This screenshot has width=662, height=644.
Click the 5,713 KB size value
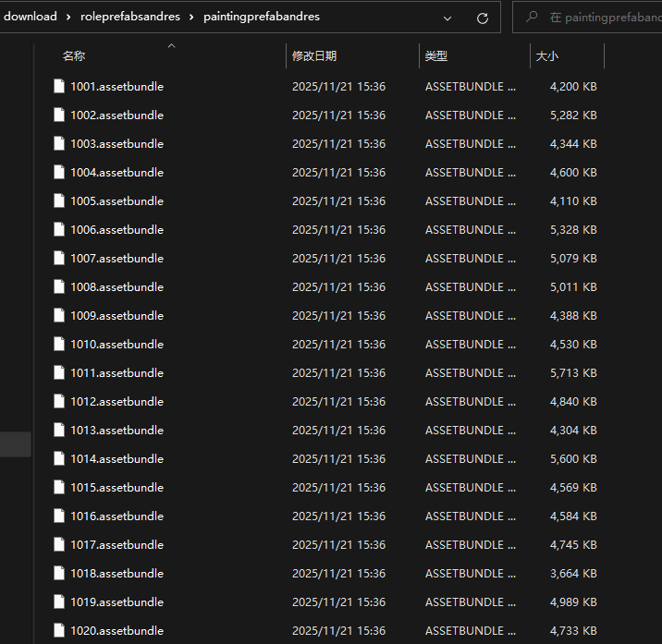(x=573, y=373)
